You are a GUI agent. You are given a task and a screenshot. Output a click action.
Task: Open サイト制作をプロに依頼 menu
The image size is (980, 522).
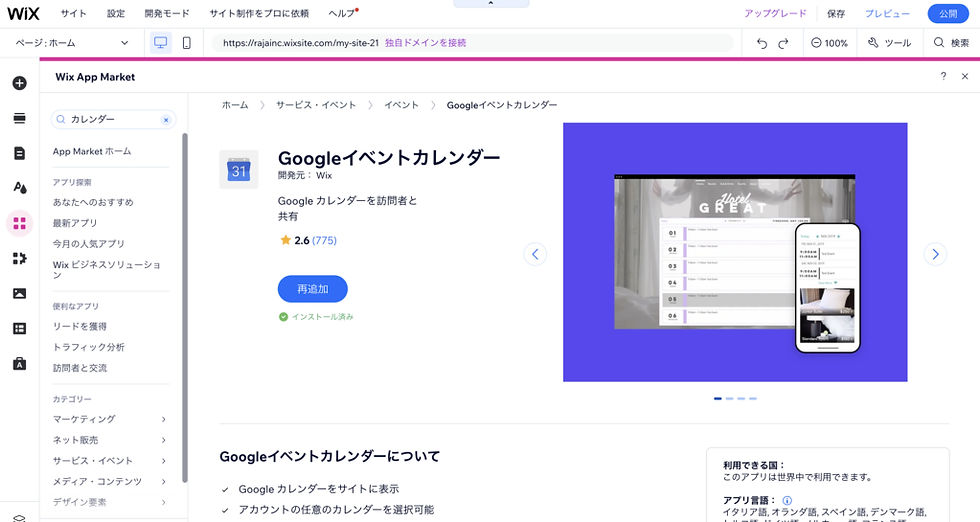(x=259, y=13)
